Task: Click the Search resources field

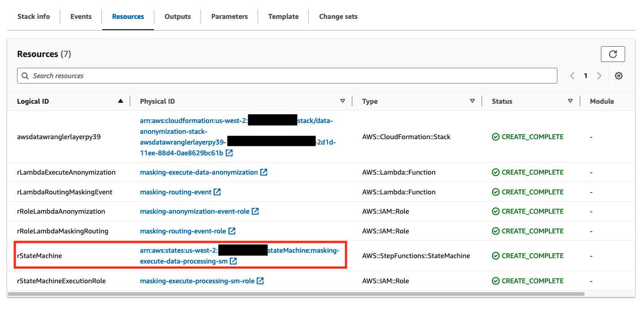Action: click(x=287, y=76)
